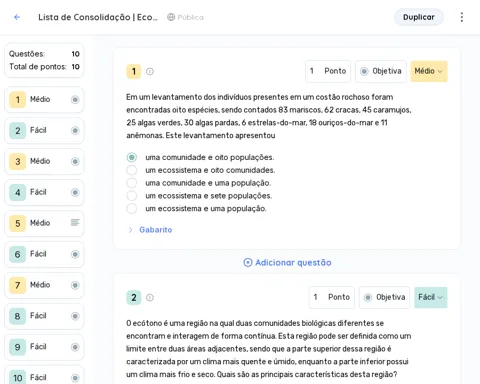Jump to question 2 Fácil in sidebar
Image resolution: width=480 pixels, height=384 pixels.
(44, 130)
